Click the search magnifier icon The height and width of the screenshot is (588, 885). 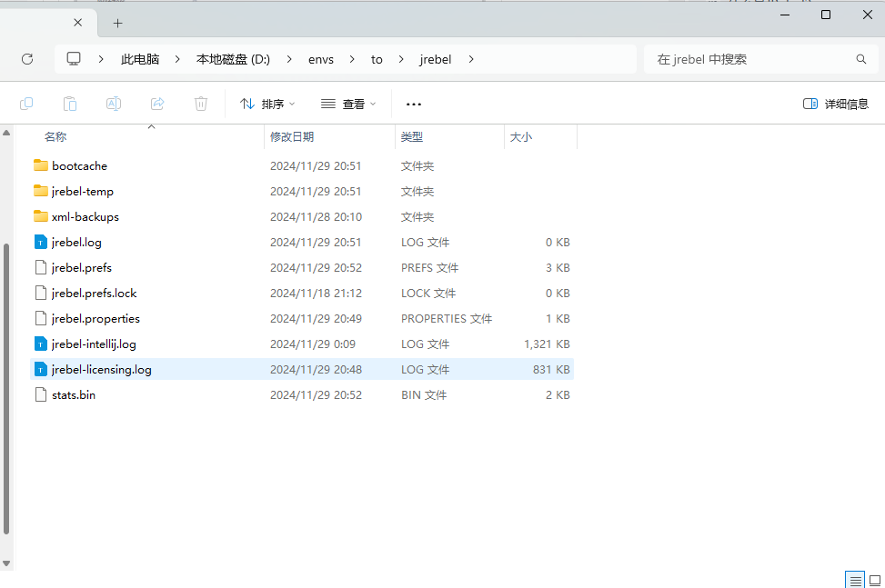pyautogui.click(x=860, y=59)
